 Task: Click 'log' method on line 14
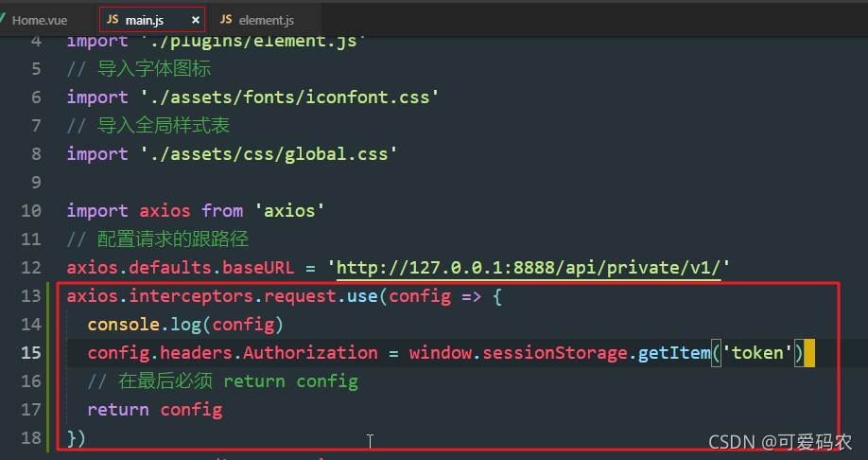tap(185, 325)
